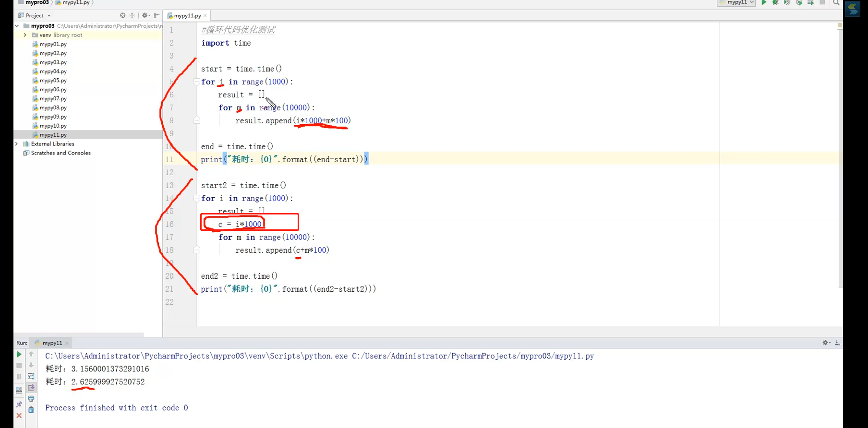
Task: Click the concurrency diagram run icon
Action: pyautogui.click(x=810, y=2)
